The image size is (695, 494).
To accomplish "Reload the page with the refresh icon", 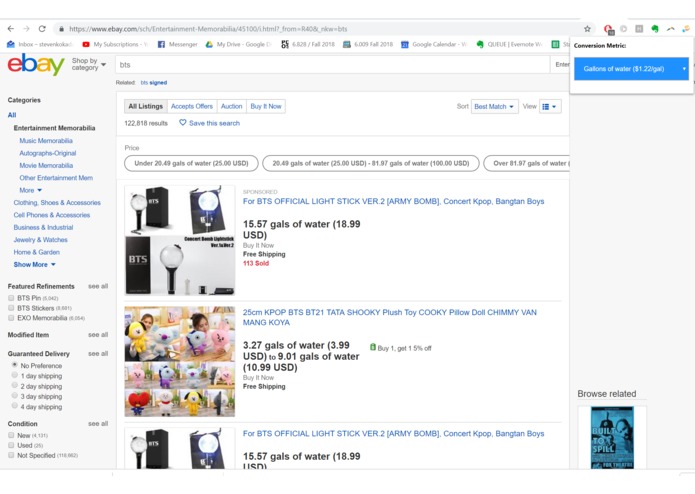I will 42,29.
